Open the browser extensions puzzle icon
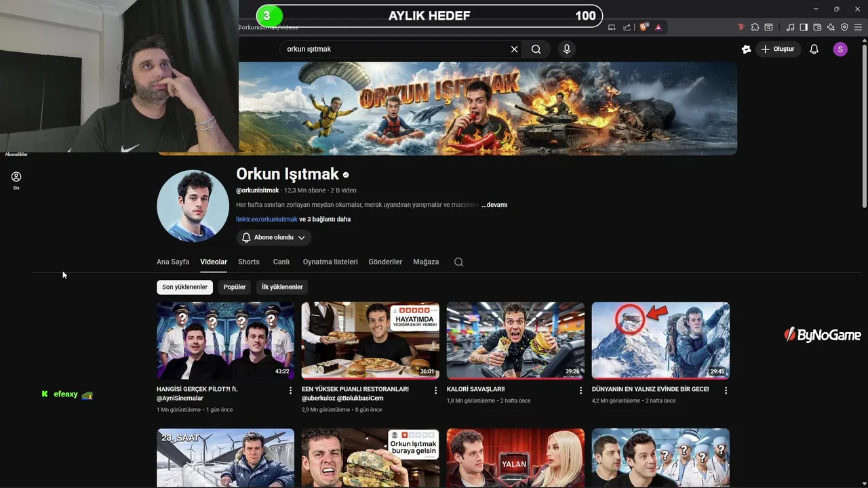Image resolution: width=868 pixels, height=488 pixels. (x=755, y=27)
